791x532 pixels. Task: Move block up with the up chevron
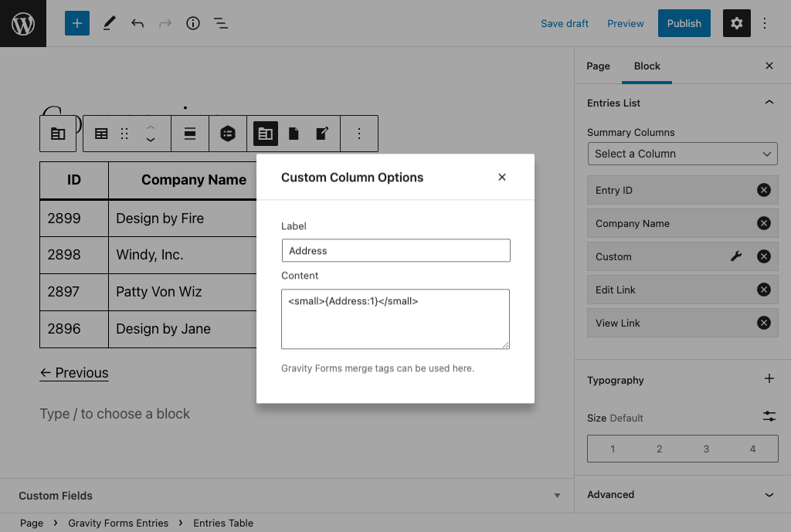[151, 127]
